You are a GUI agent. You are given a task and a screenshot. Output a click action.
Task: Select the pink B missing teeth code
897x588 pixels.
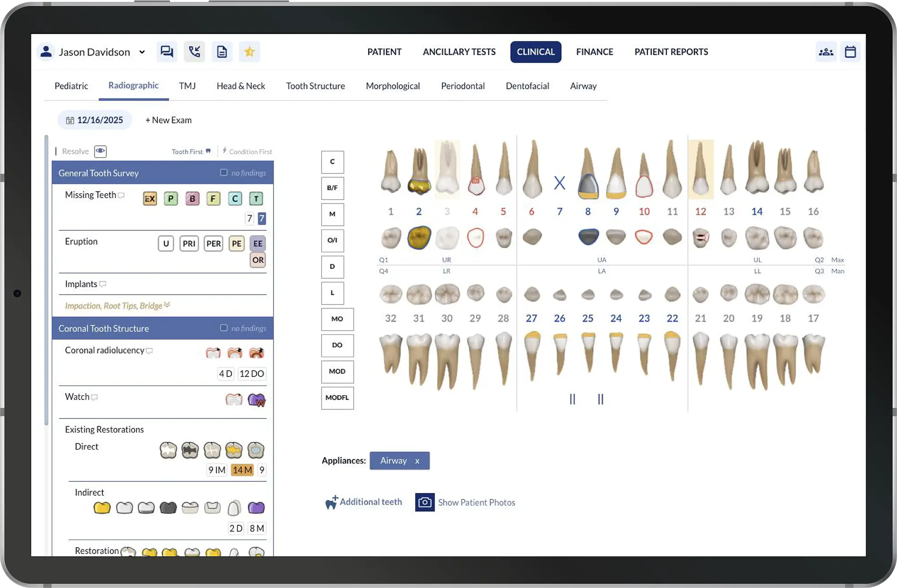(192, 199)
